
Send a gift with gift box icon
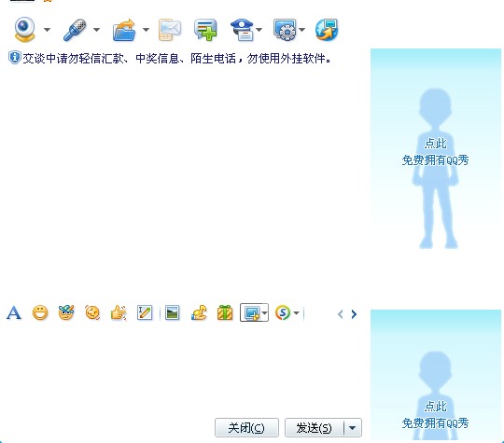click(225, 312)
